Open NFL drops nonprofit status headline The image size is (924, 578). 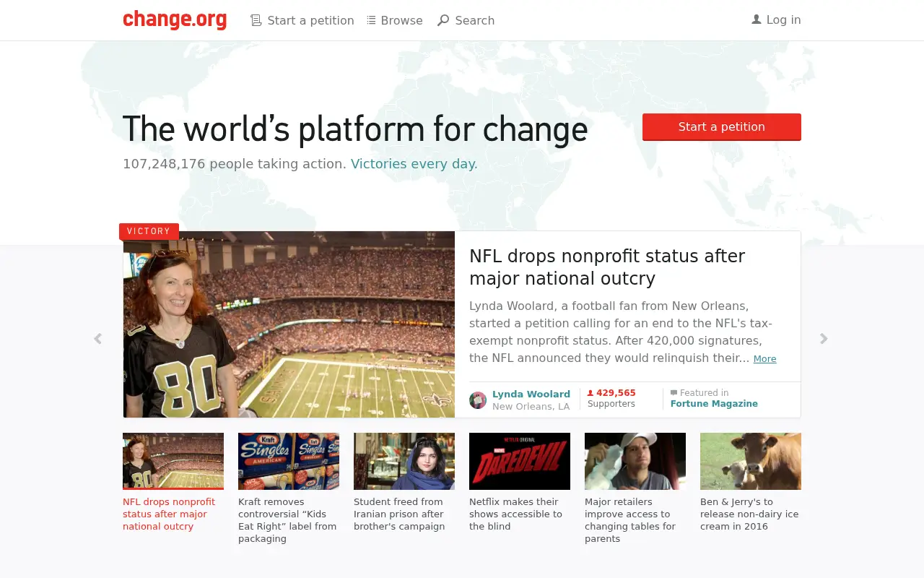[x=607, y=267]
